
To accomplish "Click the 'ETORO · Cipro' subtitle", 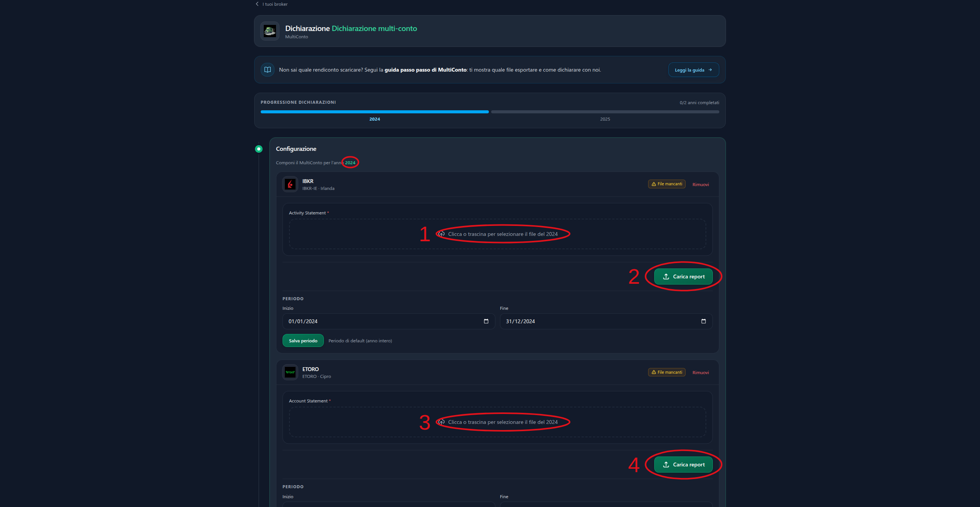I will pyautogui.click(x=316, y=376).
